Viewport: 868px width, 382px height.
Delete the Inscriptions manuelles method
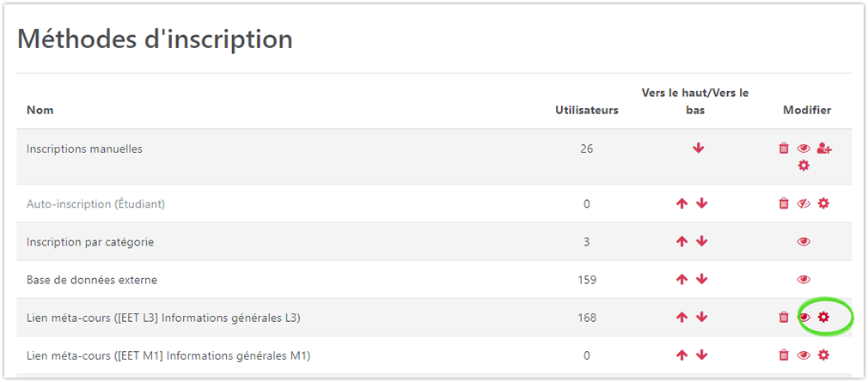pos(784,149)
